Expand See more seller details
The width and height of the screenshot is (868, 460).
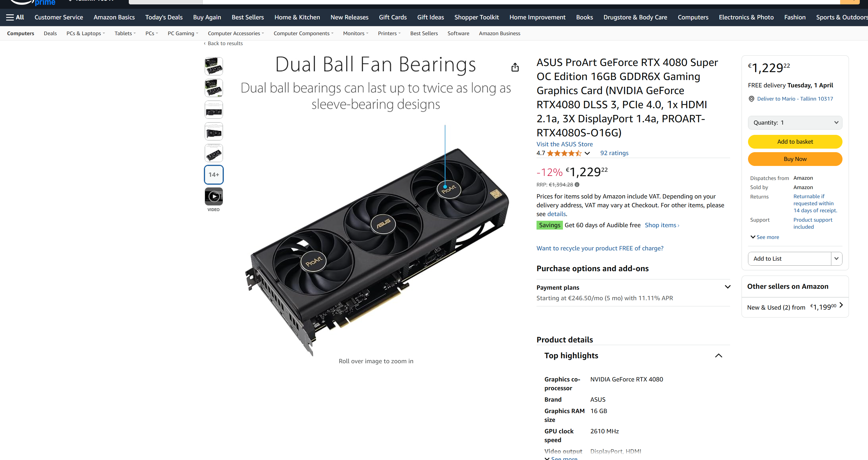(764, 237)
